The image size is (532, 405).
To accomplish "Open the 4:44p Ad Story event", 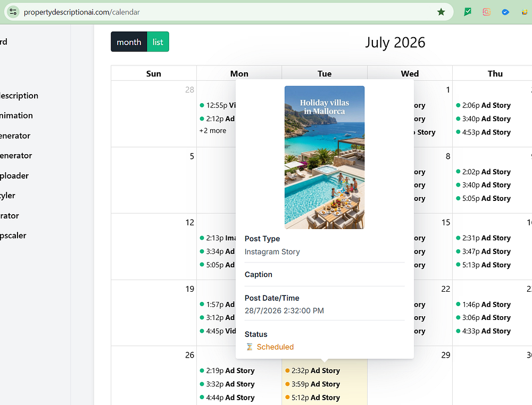I will [x=227, y=398].
